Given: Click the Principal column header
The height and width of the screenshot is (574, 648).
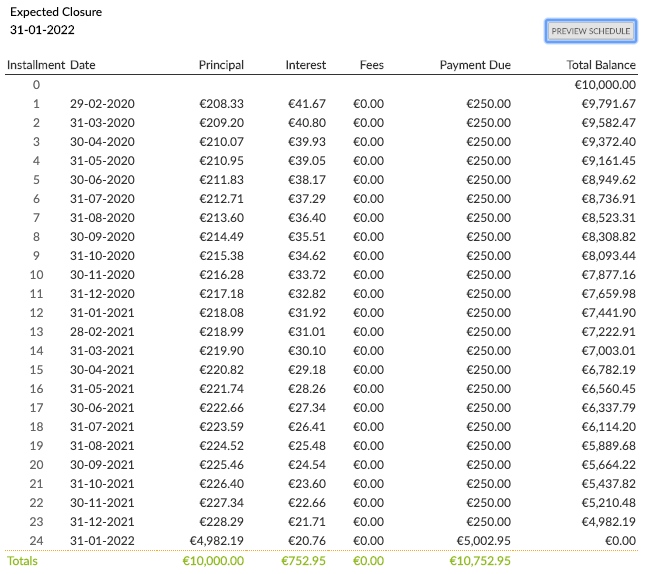Looking at the screenshot, I should tap(221, 65).
